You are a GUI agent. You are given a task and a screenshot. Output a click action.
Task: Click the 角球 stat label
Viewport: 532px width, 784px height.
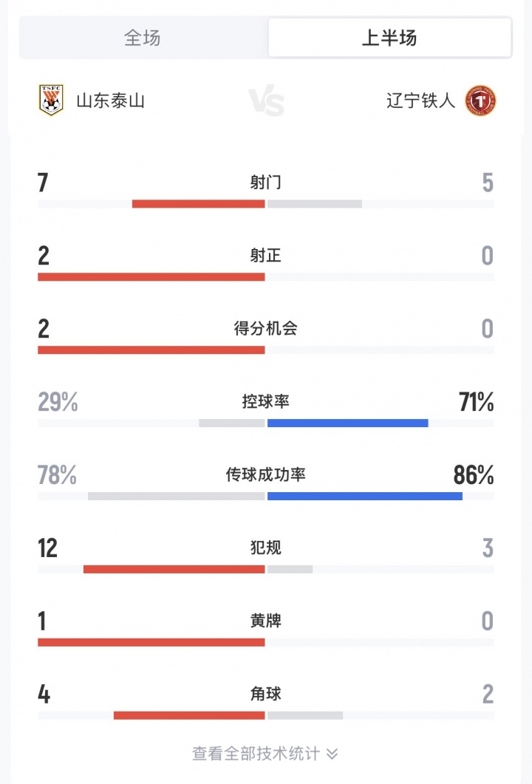pos(266,694)
